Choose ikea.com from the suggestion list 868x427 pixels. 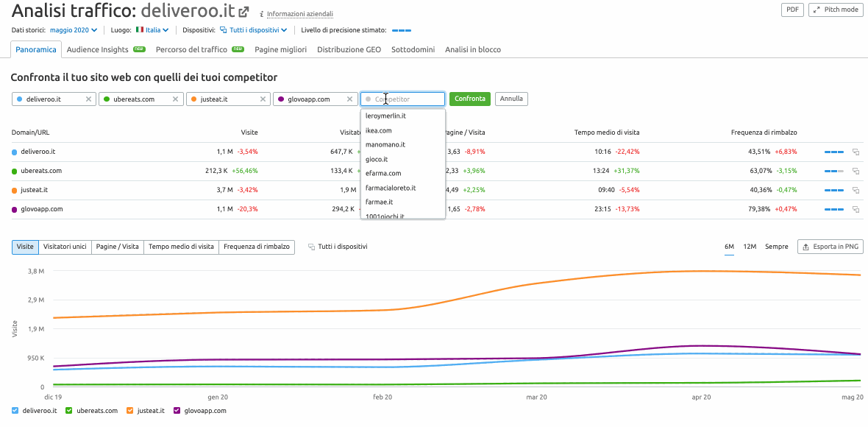click(x=402, y=130)
